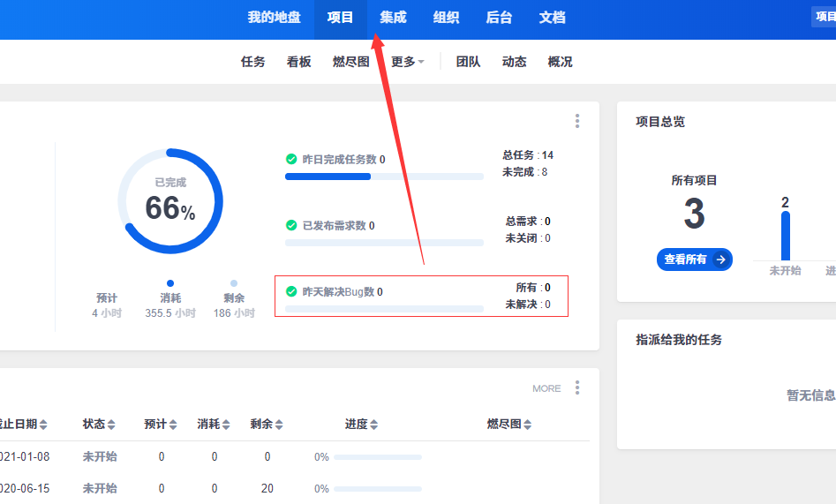Click the 查看所有 button
Viewport: 836px width, 504px height.
pyautogui.click(x=694, y=260)
